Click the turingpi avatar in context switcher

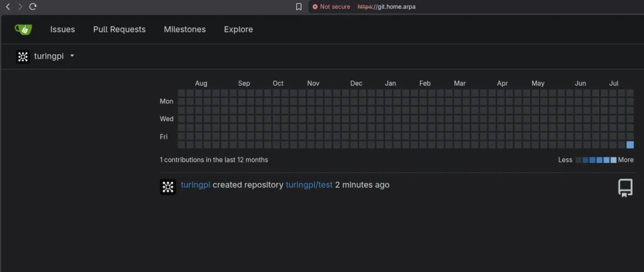click(23, 57)
